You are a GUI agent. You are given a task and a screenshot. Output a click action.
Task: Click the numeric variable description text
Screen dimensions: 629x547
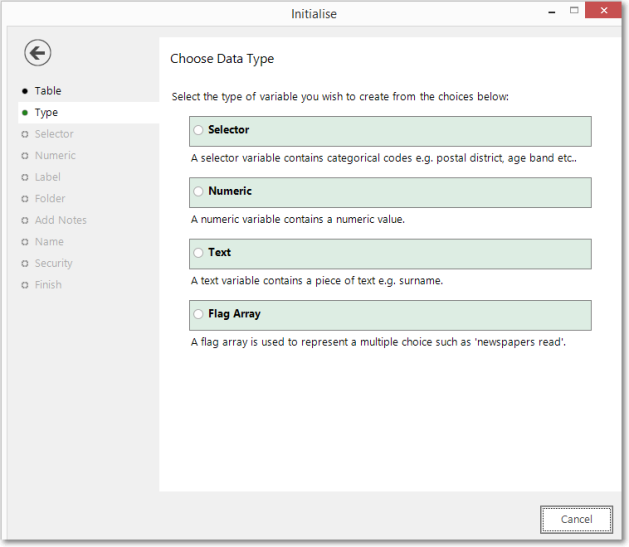tap(298, 219)
